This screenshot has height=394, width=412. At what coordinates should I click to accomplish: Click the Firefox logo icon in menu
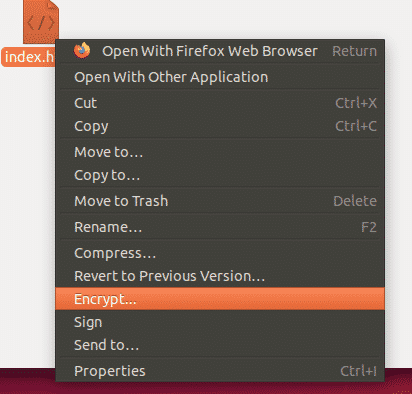tap(82, 51)
